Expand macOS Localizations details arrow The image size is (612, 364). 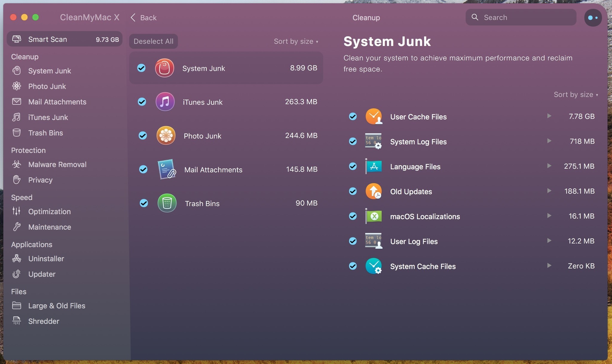(x=549, y=216)
